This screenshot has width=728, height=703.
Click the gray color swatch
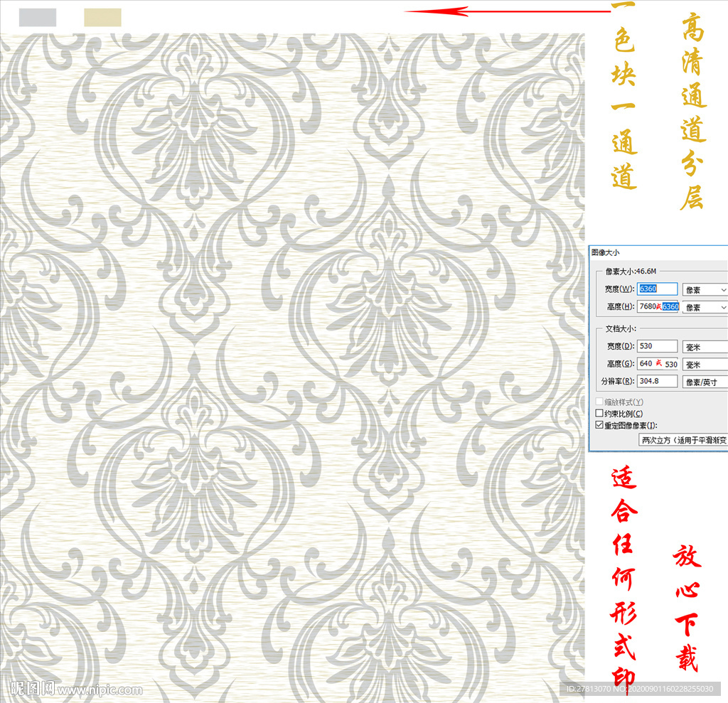coord(38,17)
